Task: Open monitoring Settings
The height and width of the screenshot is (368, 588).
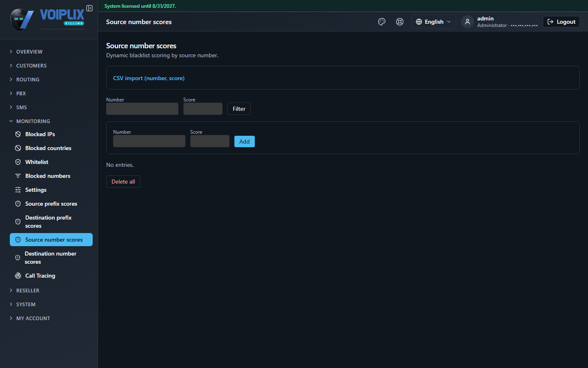Action: pos(51,190)
